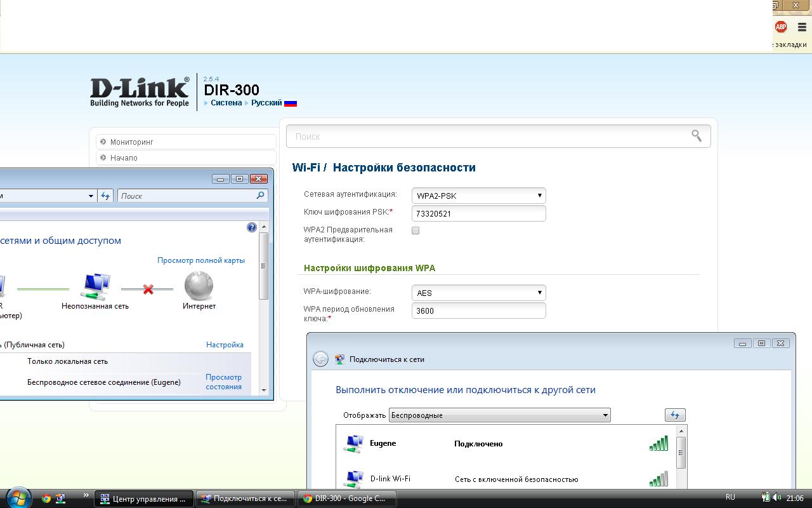
Task: Click the 'Неопознанная сеть' label
Action: click(95, 306)
